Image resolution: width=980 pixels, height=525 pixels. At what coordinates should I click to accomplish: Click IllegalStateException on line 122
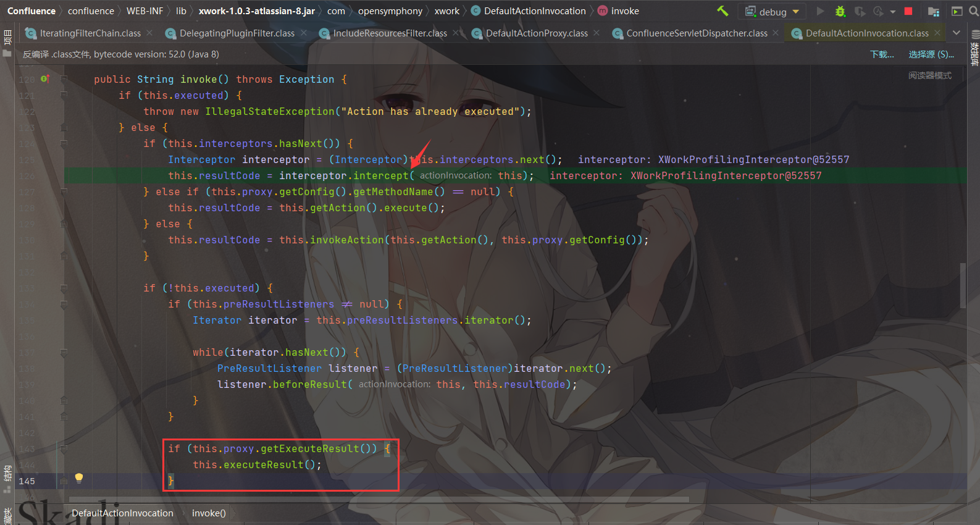269,111
